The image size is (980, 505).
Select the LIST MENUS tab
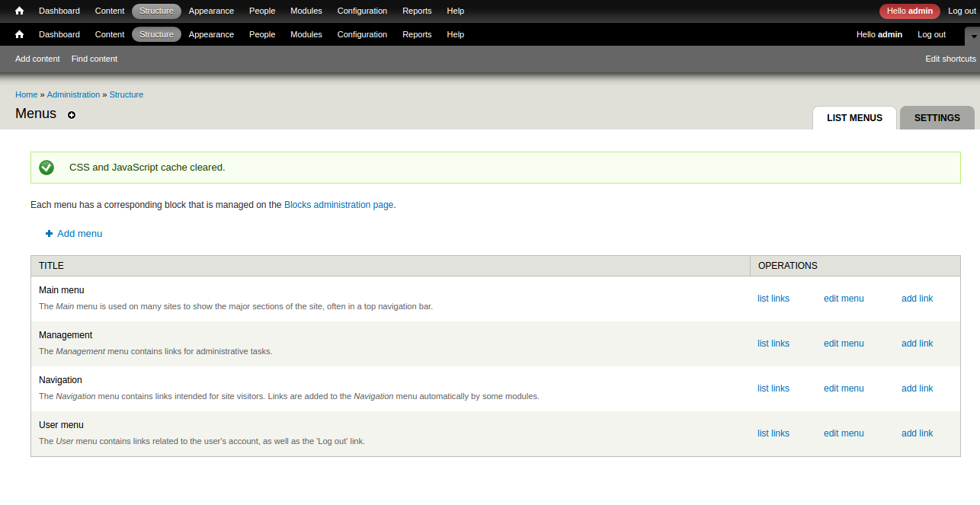pyautogui.click(x=854, y=117)
